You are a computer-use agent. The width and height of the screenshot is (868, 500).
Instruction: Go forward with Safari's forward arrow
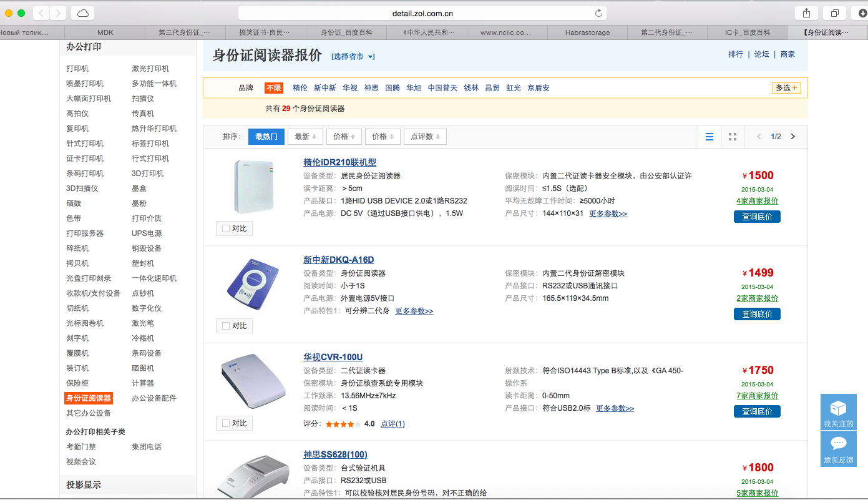point(58,13)
